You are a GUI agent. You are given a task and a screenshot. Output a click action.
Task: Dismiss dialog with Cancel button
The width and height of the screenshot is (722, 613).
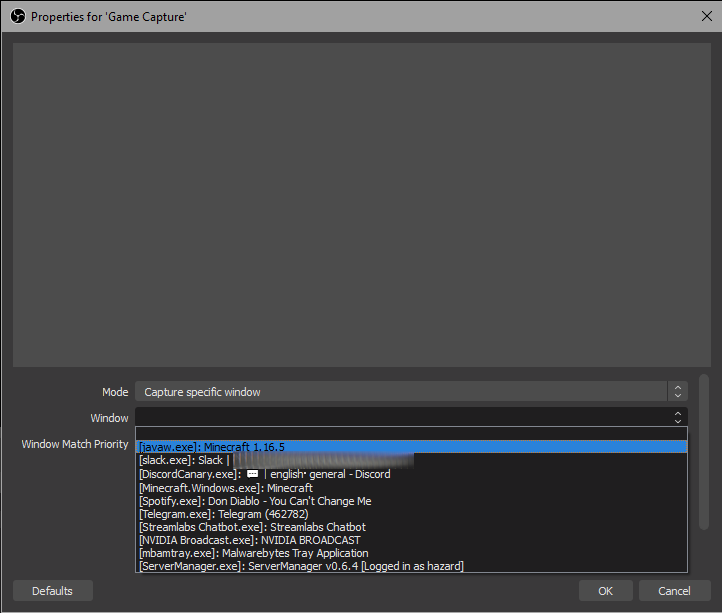coord(674,590)
